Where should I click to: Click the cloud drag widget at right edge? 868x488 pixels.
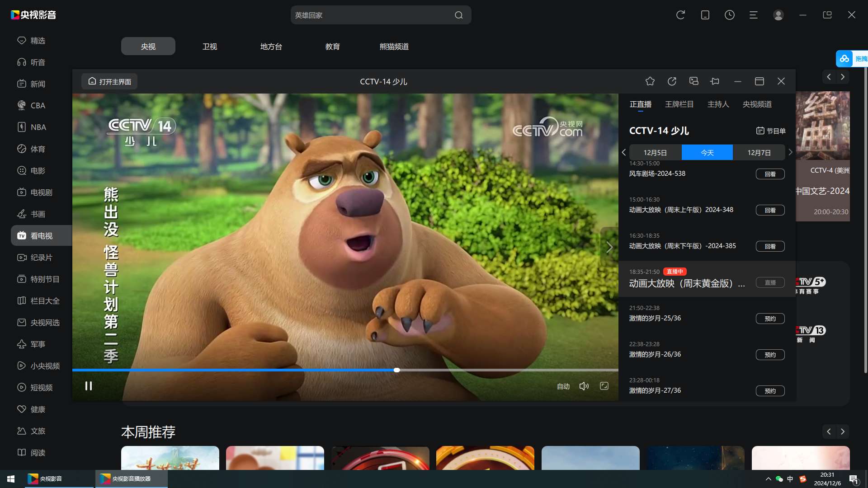[852, 59]
